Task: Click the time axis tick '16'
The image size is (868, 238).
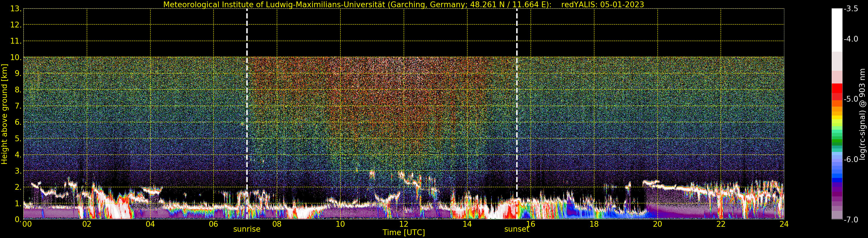Action: coord(530,224)
